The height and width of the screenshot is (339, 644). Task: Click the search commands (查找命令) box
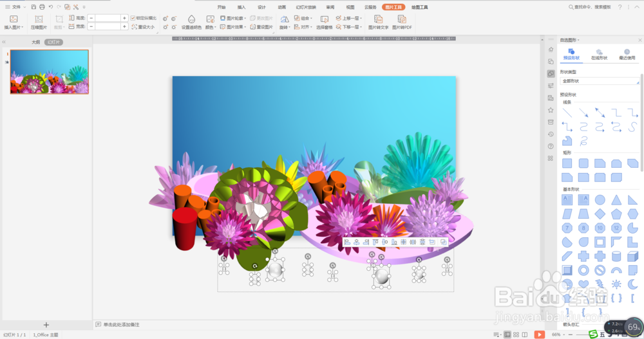tap(590, 7)
